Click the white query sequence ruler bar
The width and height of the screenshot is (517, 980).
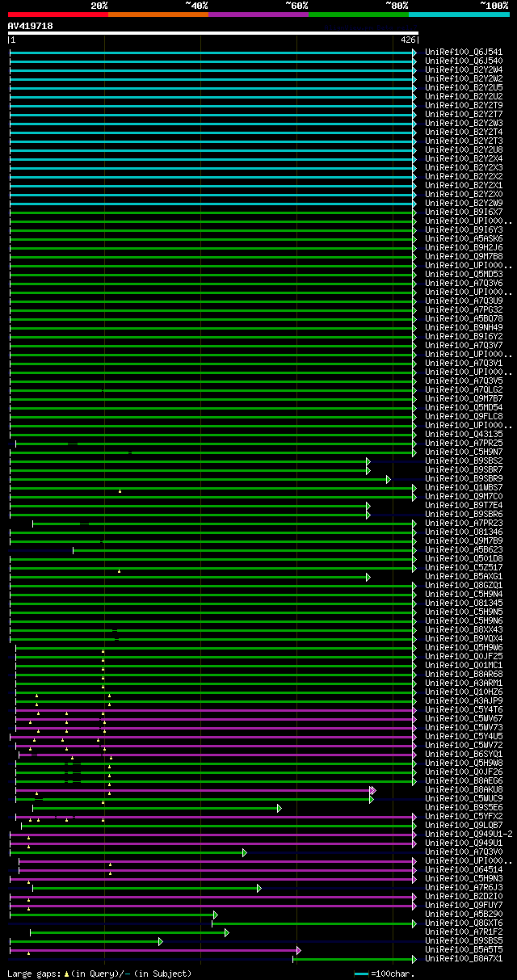212,33
